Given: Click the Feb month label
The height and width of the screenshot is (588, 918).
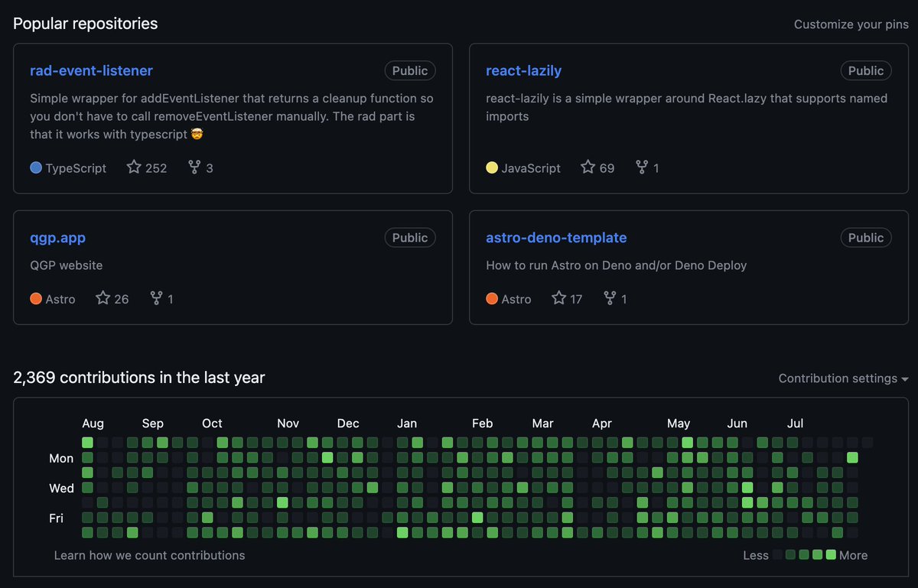Looking at the screenshot, I should [x=482, y=424].
